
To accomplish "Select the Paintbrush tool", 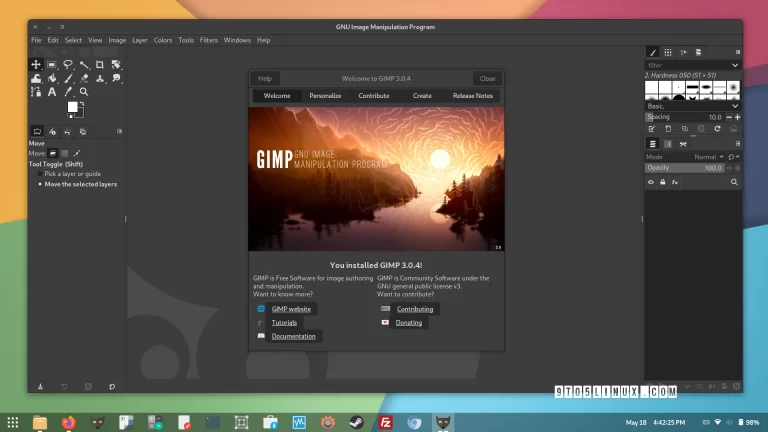I will point(68,78).
